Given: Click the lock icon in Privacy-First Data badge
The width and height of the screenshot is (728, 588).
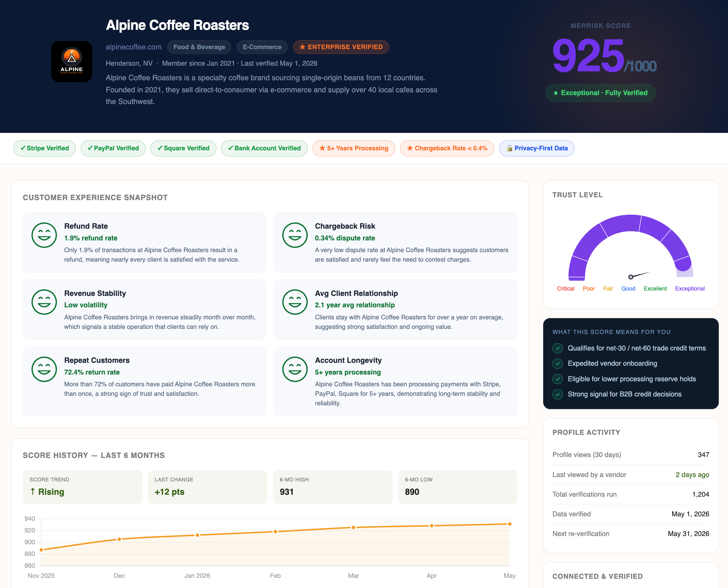Looking at the screenshot, I should 509,148.
